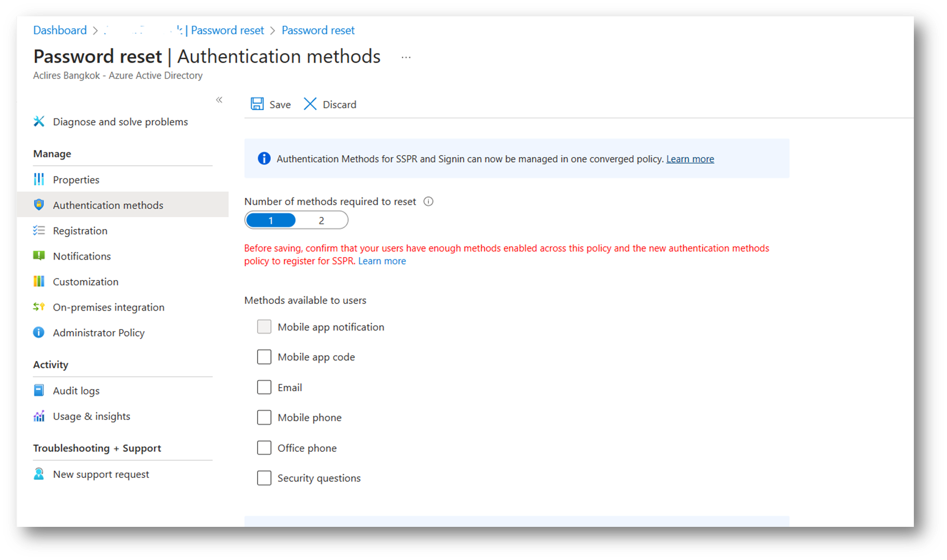Check the Mobile phone option
Screen dimensions: 947x560
[264, 417]
